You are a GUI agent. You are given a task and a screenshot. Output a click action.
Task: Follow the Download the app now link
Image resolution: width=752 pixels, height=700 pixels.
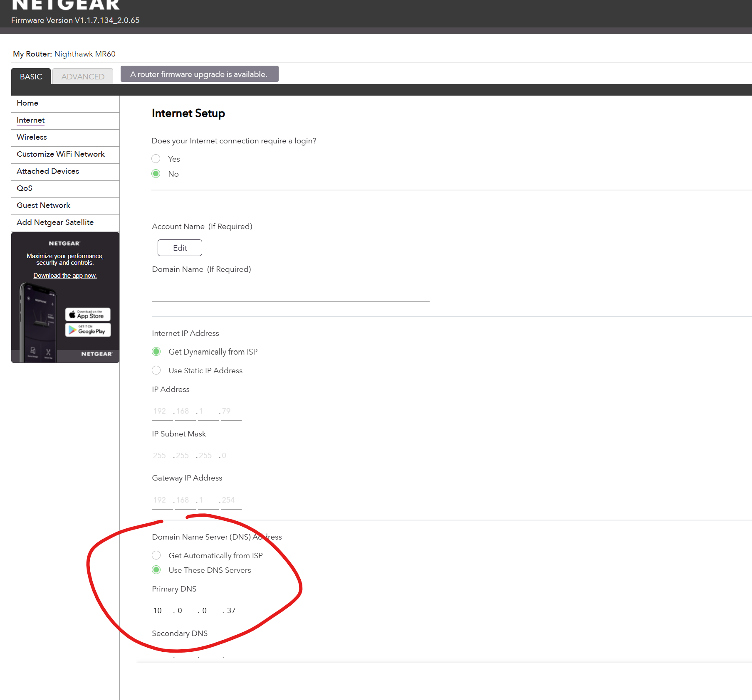coord(65,276)
